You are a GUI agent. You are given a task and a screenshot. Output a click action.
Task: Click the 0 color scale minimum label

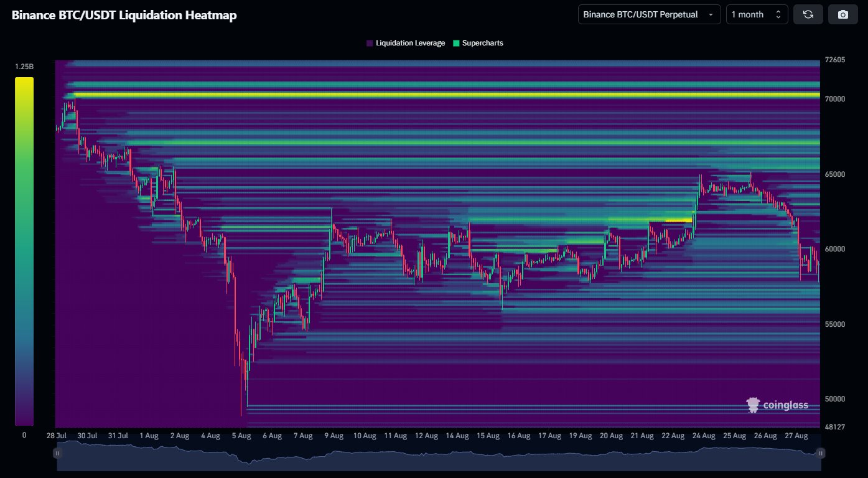[24, 435]
